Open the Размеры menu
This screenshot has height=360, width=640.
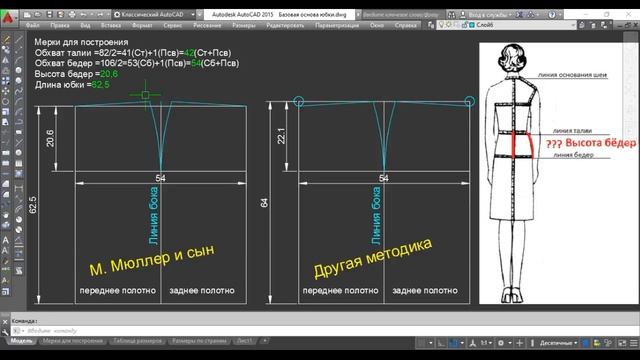pos(244,25)
